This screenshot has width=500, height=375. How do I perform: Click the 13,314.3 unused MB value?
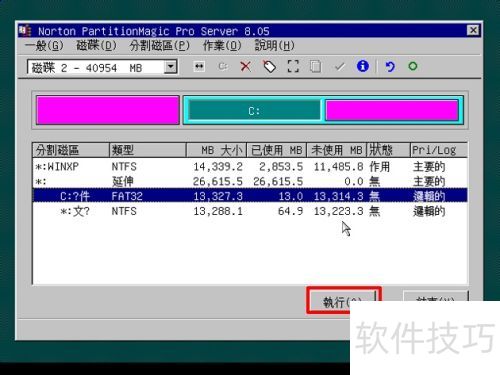[338, 196]
